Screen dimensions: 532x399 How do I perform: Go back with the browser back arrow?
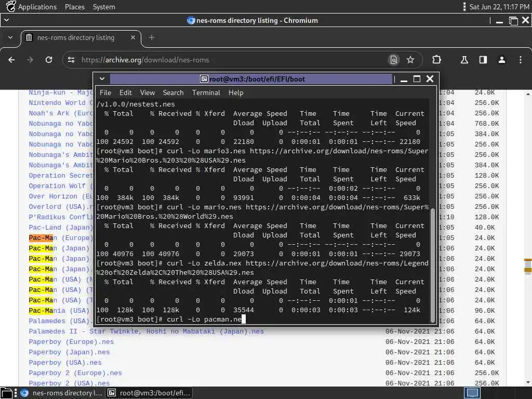(11, 60)
